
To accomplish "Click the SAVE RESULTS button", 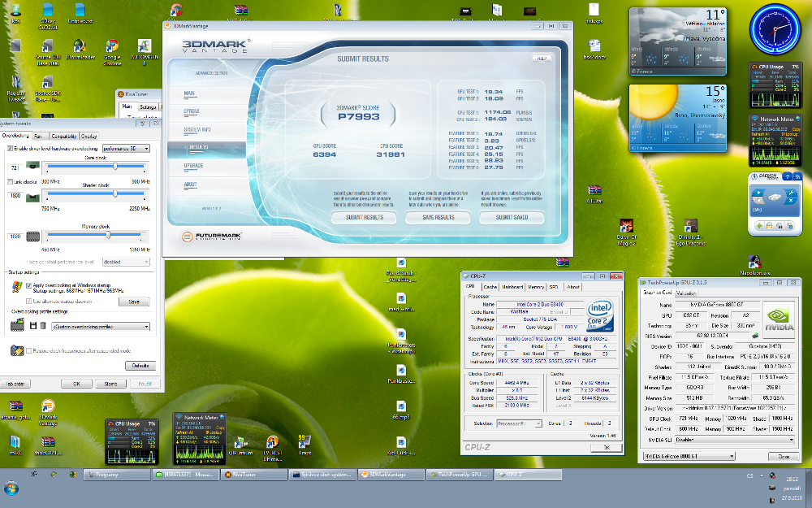I will click(438, 218).
